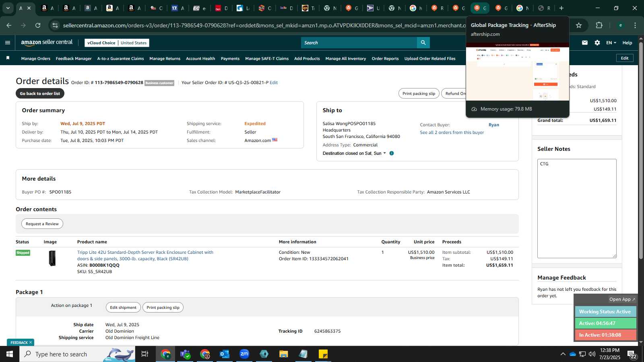
Task: Edit the Seller Order ID link
Action: [x=274, y=82]
